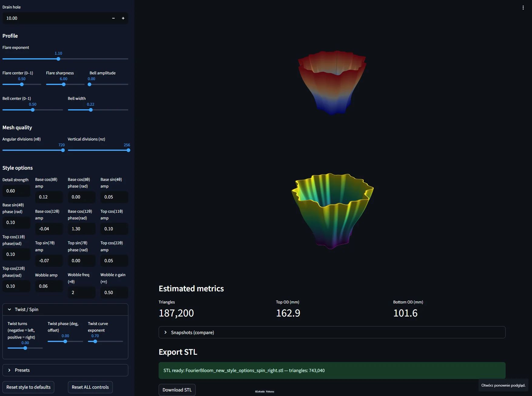Decrease Drain hole value with minus

click(x=113, y=18)
